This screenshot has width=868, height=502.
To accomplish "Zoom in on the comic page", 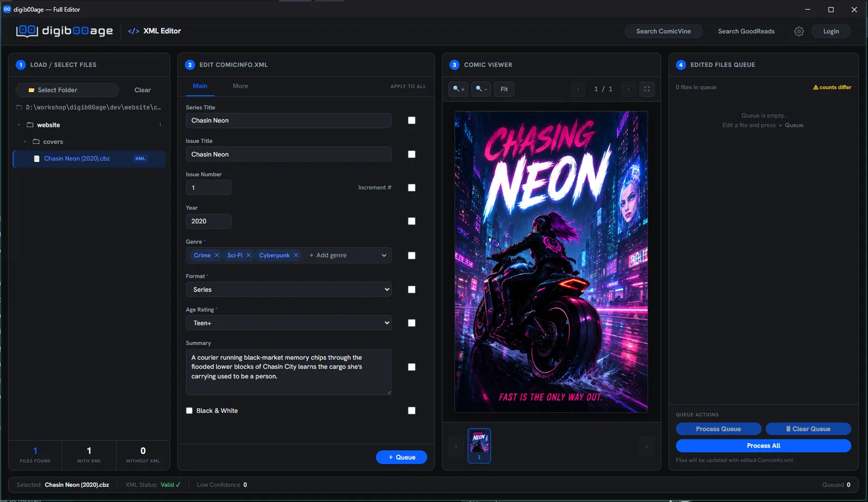I will (x=458, y=89).
